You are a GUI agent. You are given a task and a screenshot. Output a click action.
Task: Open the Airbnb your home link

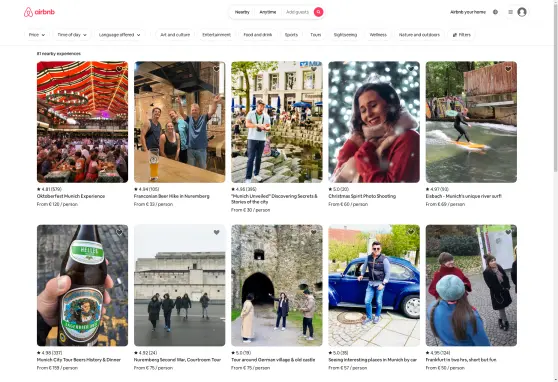(x=468, y=12)
